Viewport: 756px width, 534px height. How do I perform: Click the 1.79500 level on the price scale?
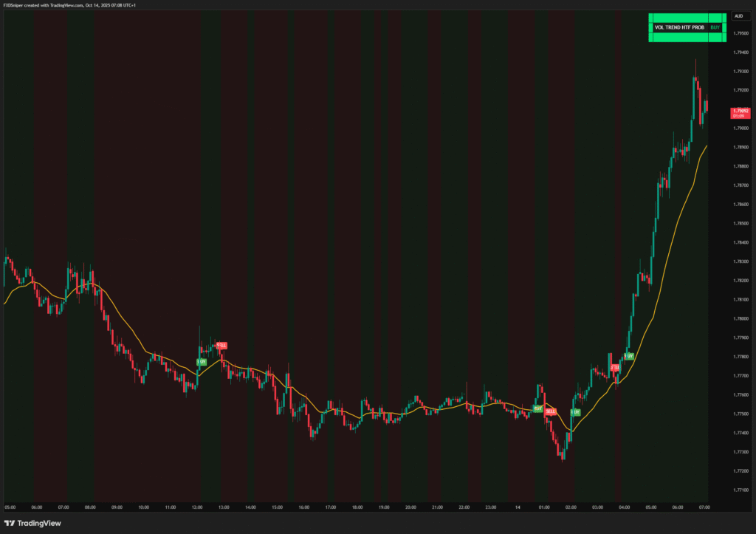(x=740, y=33)
